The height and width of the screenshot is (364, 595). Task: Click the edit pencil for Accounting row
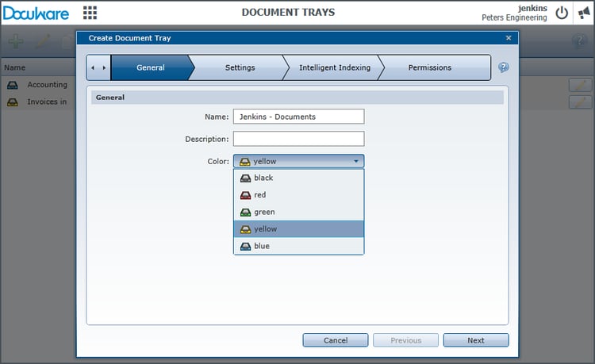coord(580,85)
